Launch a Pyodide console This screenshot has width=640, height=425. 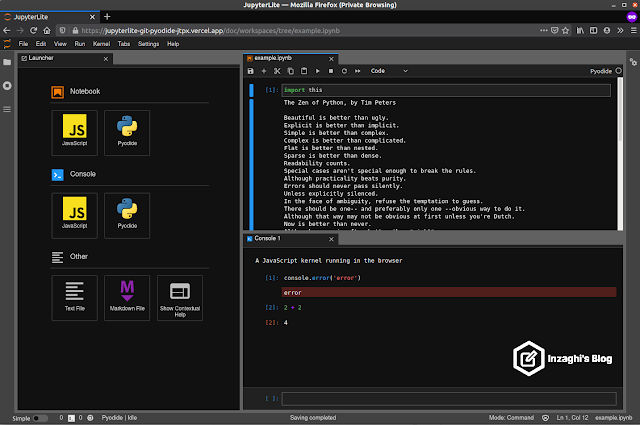127,216
